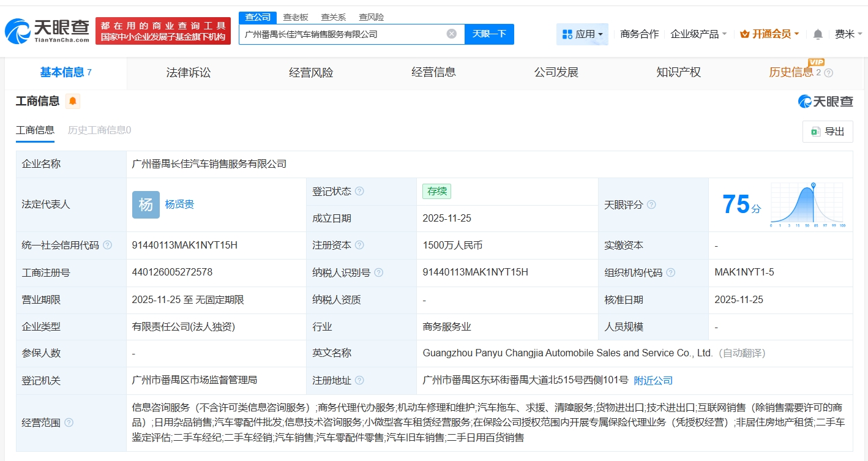Viewport: 868px width, 461px height.
Task: Click help icon next to 统一社会信用代码
Action: coord(108,245)
